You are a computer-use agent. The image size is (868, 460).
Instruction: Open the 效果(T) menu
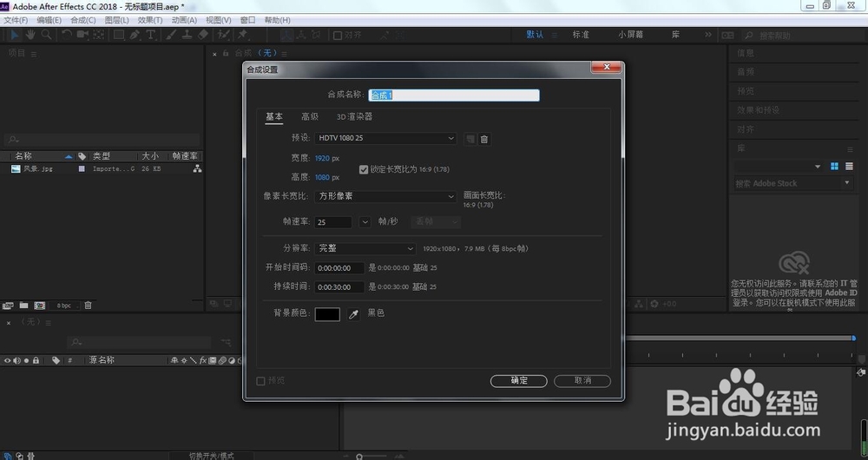pos(150,20)
